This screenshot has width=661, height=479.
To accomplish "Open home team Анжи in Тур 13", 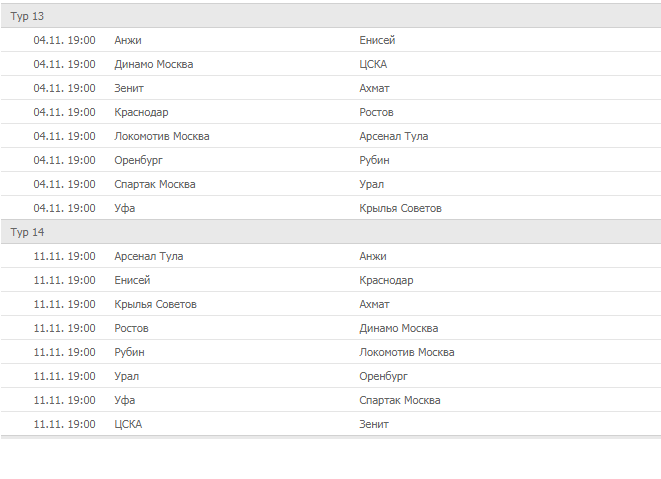I will click(128, 40).
